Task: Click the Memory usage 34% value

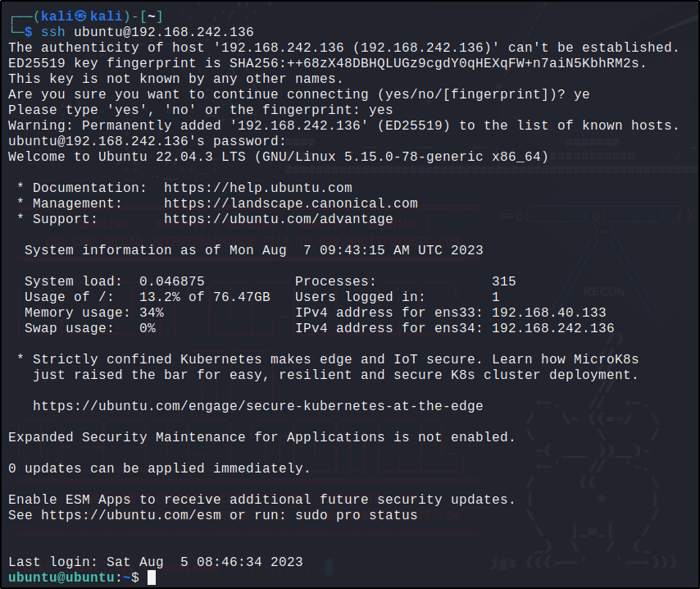Action: coord(151,313)
